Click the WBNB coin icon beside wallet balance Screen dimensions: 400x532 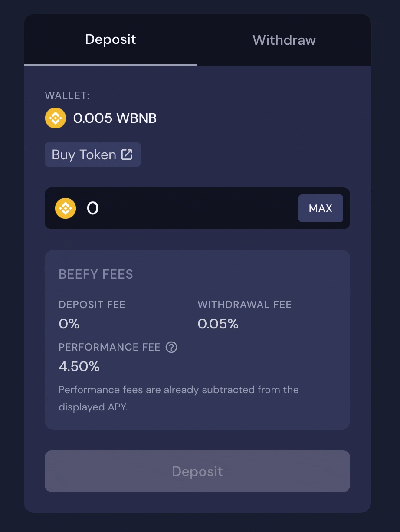56,118
